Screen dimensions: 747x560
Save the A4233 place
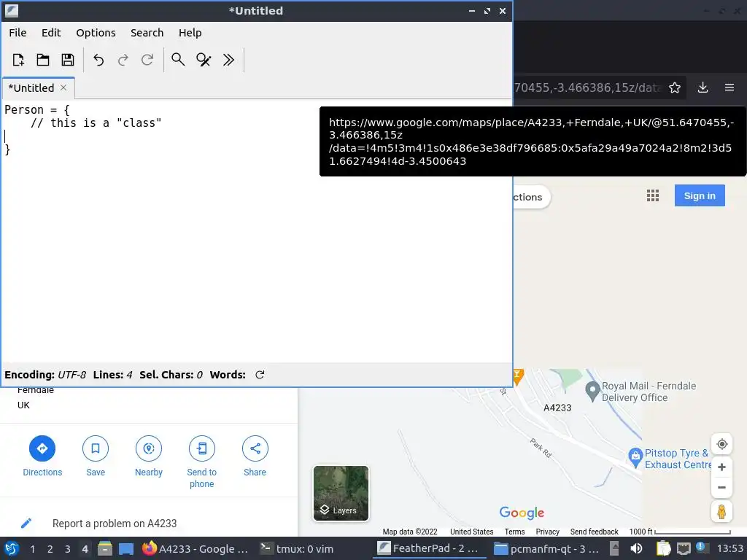coord(96,456)
